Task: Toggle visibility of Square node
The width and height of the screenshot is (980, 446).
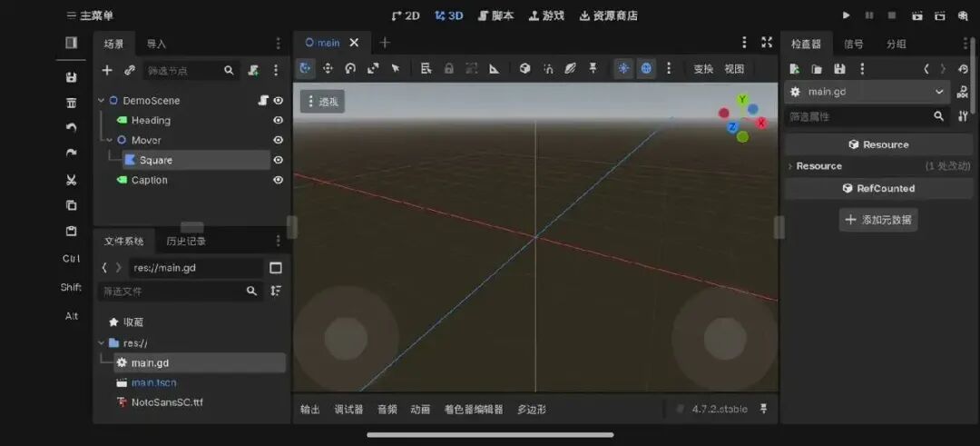Action: pyautogui.click(x=279, y=160)
